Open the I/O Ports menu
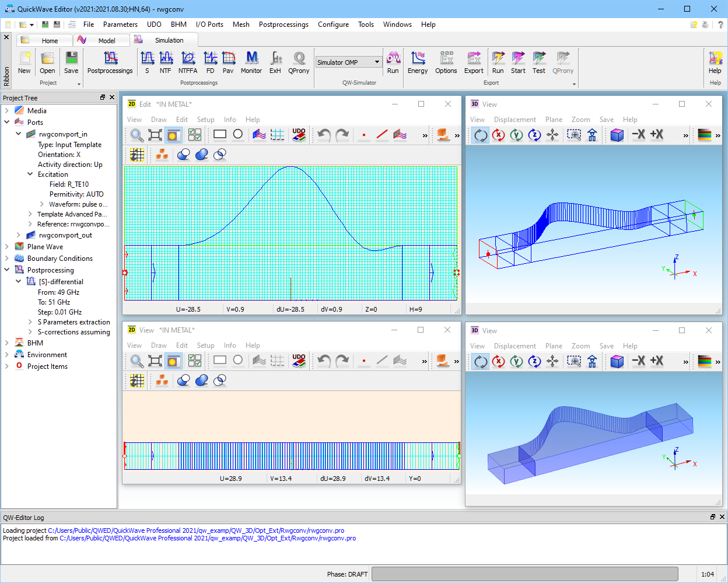This screenshot has width=728, height=583. (209, 25)
